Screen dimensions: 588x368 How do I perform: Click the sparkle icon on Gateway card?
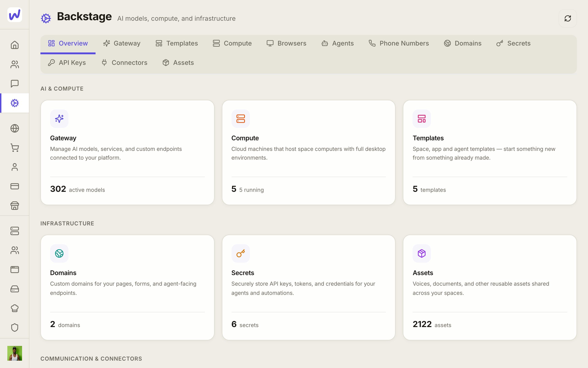point(59,118)
